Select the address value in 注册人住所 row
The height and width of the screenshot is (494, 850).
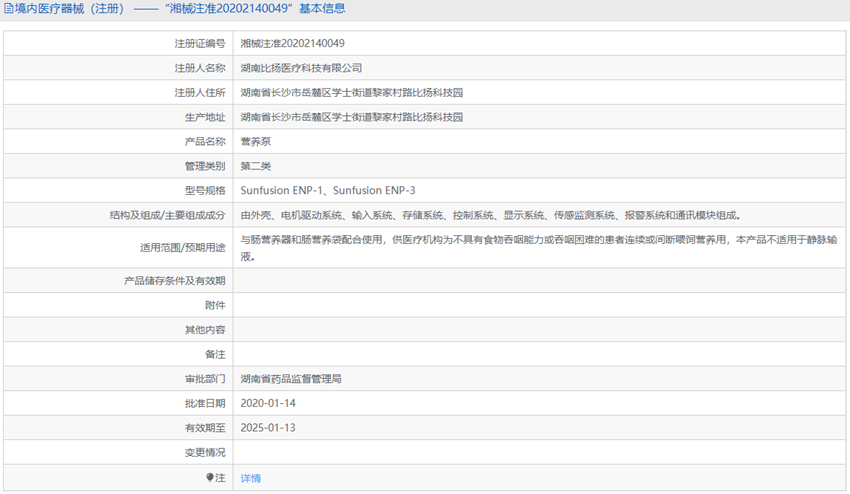pos(351,93)
